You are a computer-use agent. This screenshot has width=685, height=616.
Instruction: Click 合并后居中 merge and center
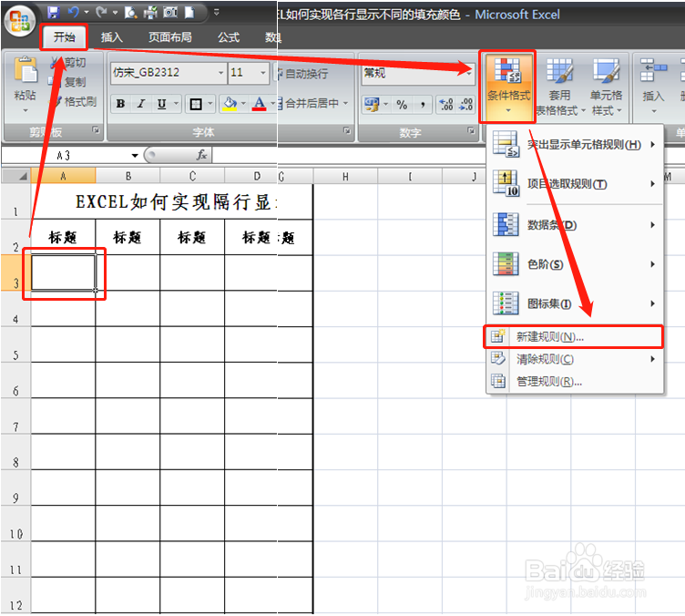point(309,104)
